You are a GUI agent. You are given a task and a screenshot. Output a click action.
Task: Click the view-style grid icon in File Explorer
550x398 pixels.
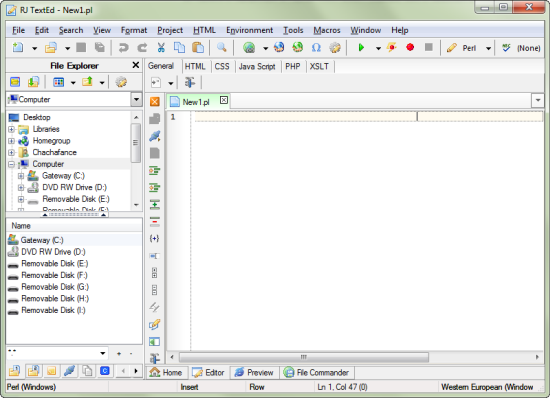coord(59,82)
